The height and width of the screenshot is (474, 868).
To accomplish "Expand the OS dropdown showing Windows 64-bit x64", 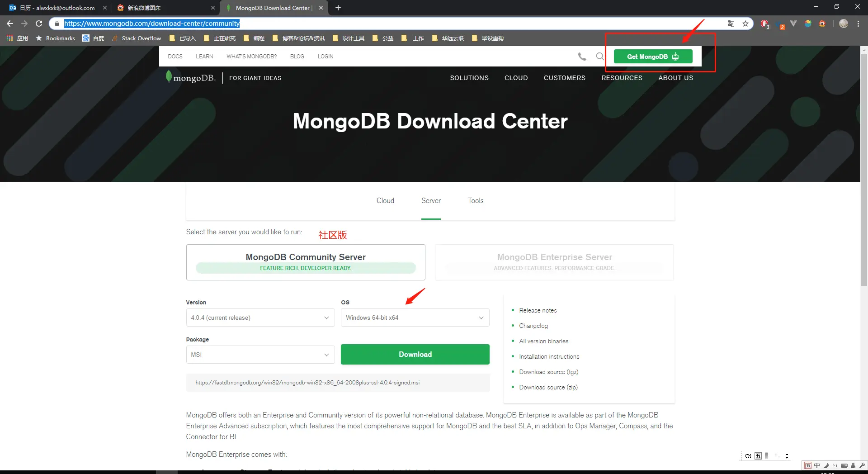I will tap(415, 318).
